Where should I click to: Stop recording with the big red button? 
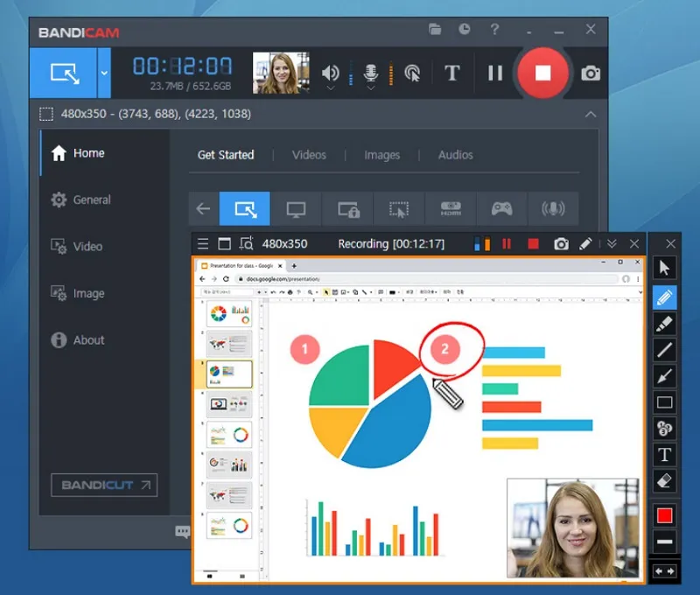(x=542, y=73)
